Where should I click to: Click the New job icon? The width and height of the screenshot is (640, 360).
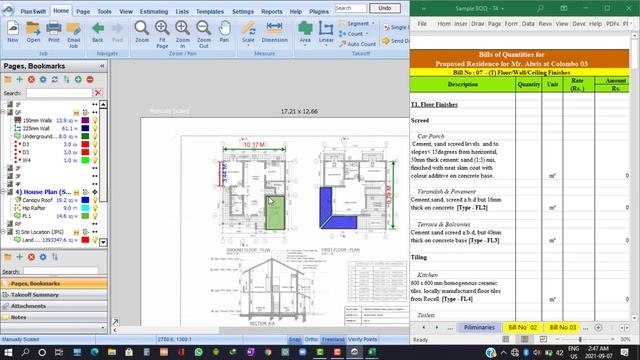pos(13,31)
